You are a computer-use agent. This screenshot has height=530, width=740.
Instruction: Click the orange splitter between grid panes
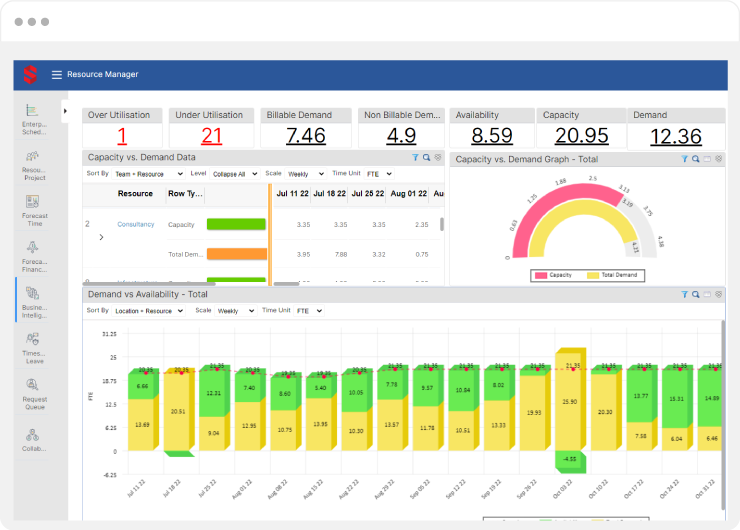270,235
